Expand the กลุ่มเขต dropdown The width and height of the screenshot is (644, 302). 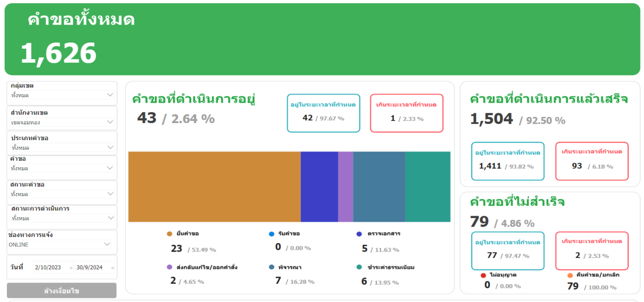110,95
